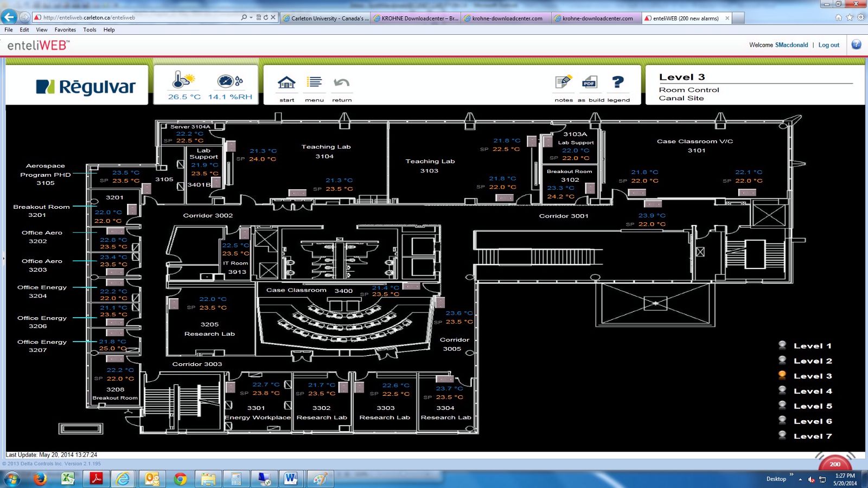Open the notes icon
This screenshot has height=488, width=868.
click(x=564, y=82)
